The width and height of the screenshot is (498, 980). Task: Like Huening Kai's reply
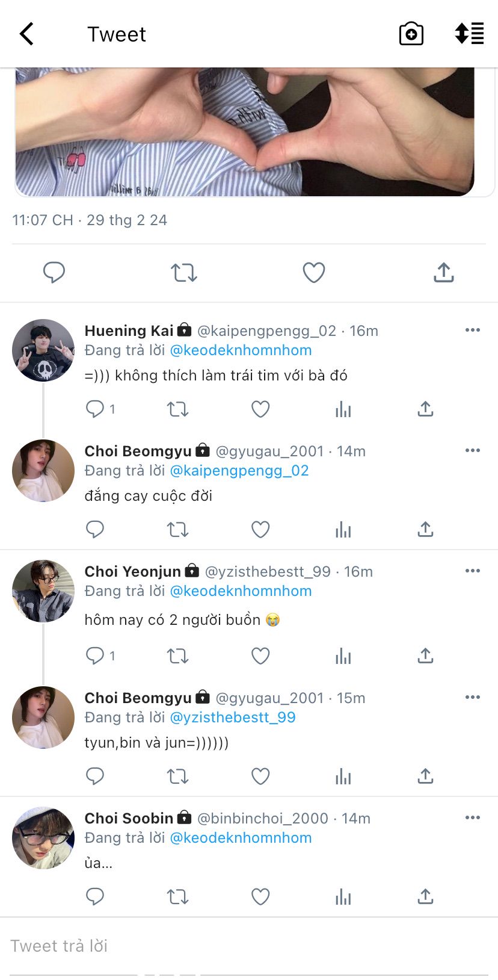[260, 409]
